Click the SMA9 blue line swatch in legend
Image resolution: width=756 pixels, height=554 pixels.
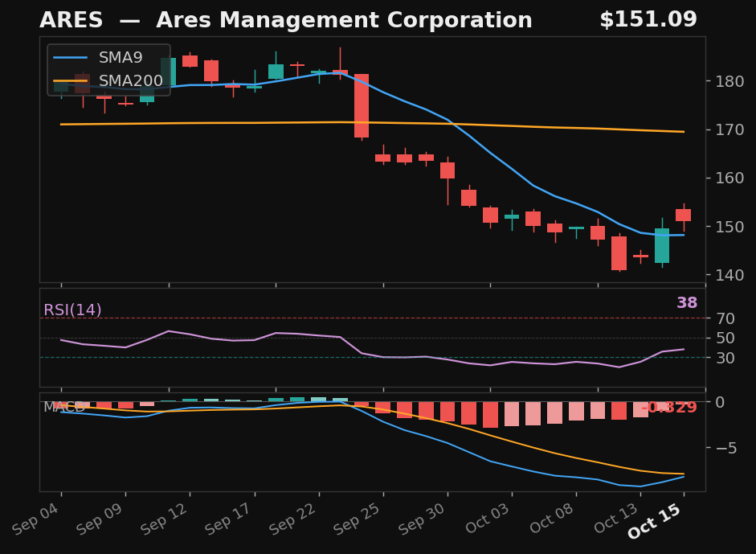(71, 58)
